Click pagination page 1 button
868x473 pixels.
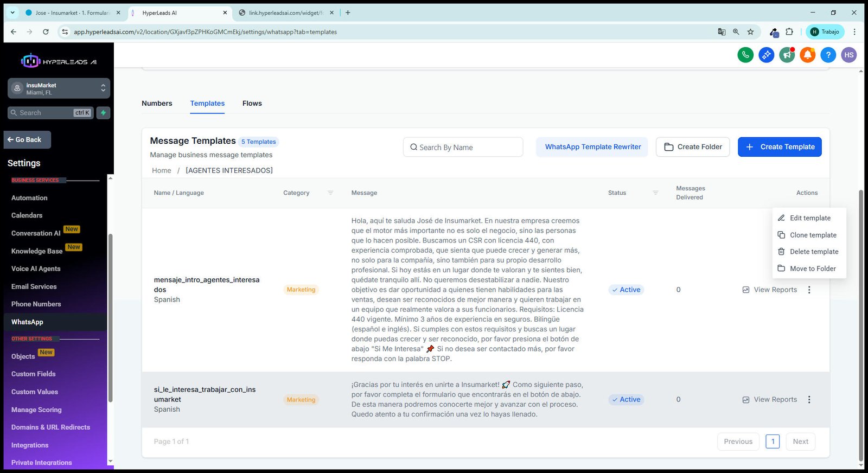[x=773, y=442]
